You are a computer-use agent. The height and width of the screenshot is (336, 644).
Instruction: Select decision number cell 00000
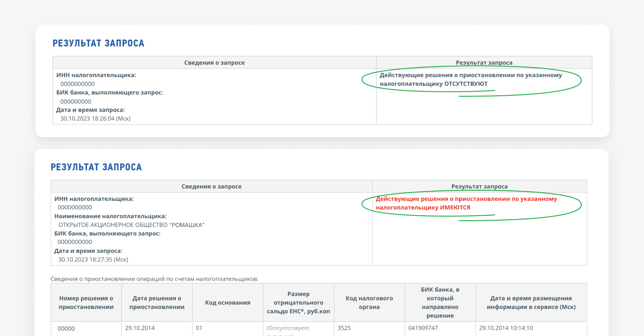[66, 329]
